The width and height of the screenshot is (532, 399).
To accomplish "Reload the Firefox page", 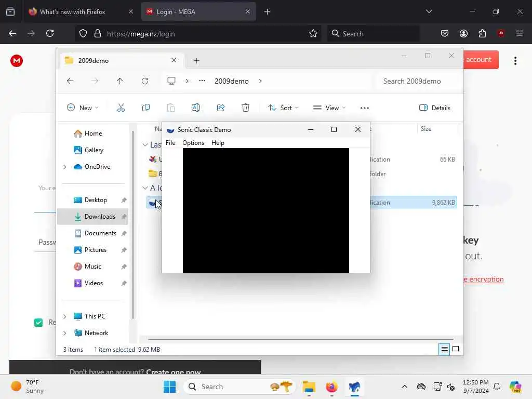I will 50,33.
